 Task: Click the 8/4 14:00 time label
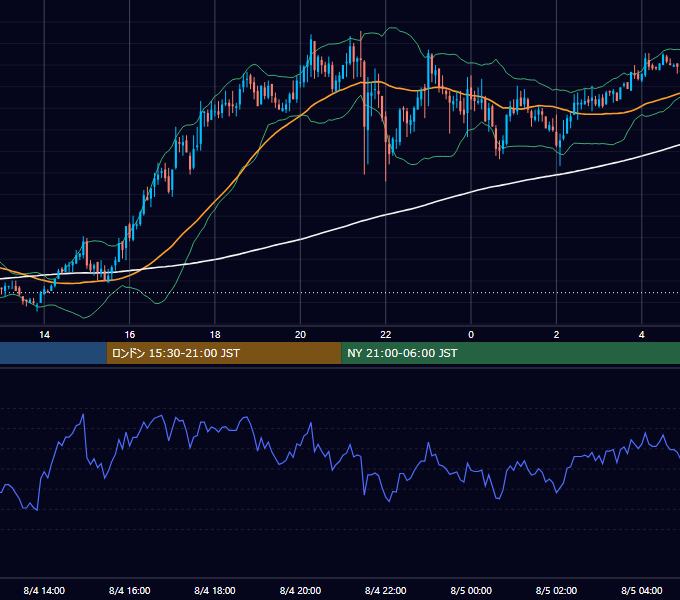pyautogui.click(x=44, y=590)
